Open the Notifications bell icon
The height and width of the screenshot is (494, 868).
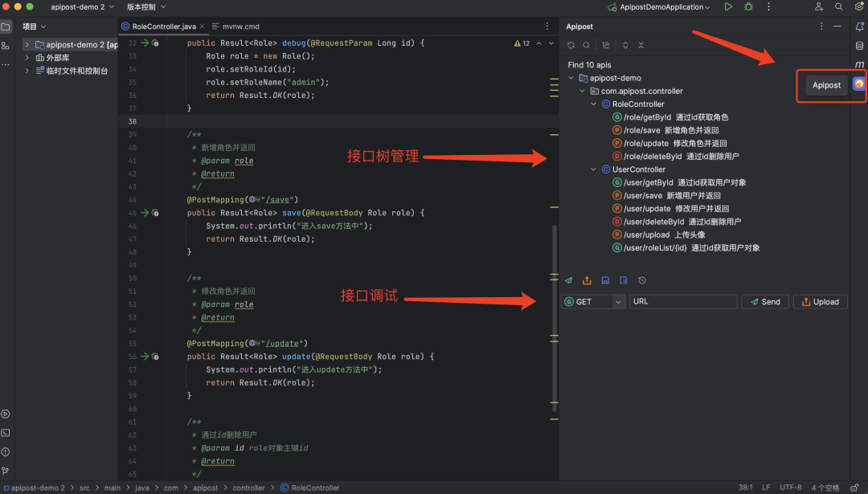point(859,27)
